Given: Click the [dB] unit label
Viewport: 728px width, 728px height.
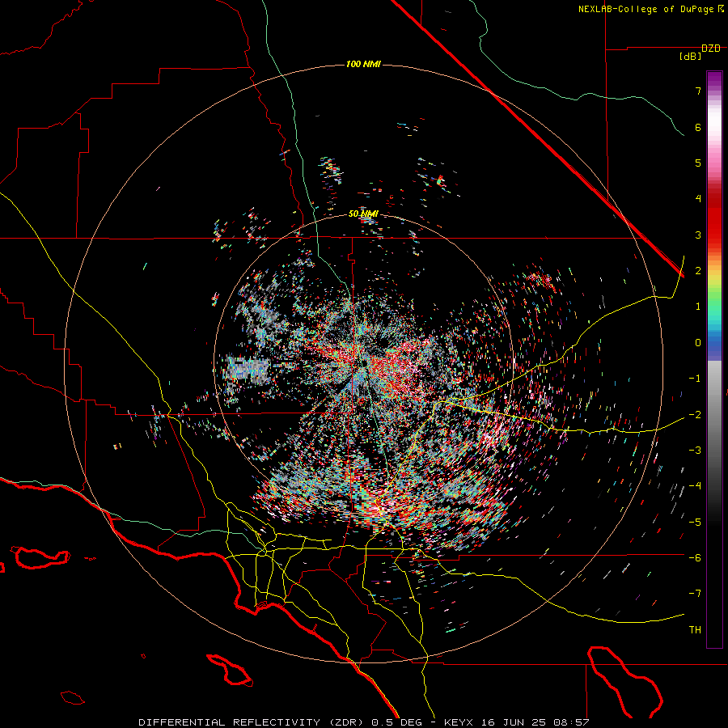Looking at the screenshot, I should tap(690, 57).
